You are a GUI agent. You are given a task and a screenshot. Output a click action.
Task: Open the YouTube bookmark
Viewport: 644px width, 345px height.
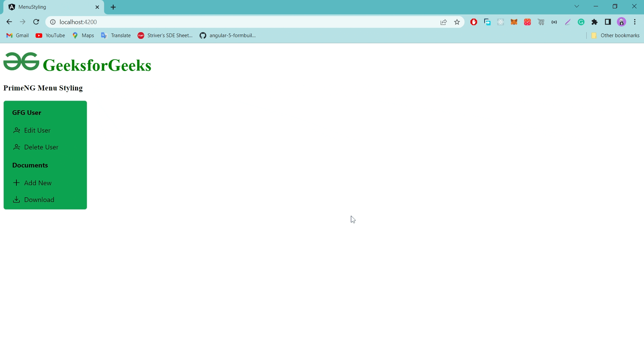click(50, 35)
